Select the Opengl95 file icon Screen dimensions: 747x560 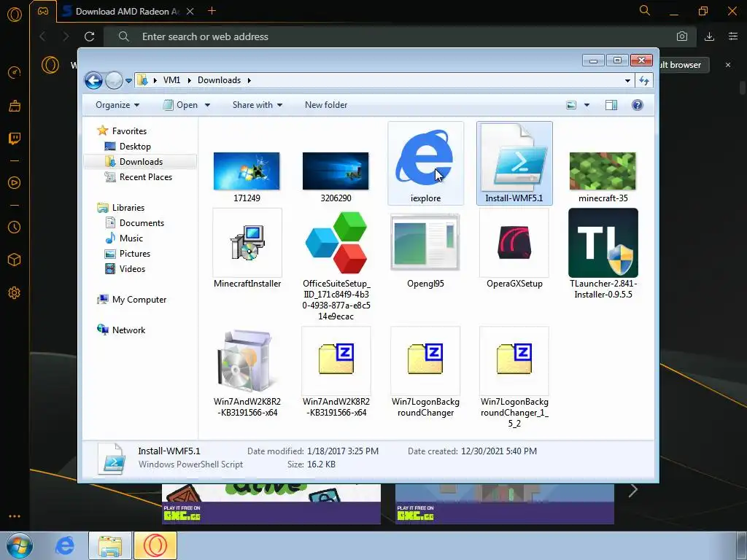coord(425,243)
